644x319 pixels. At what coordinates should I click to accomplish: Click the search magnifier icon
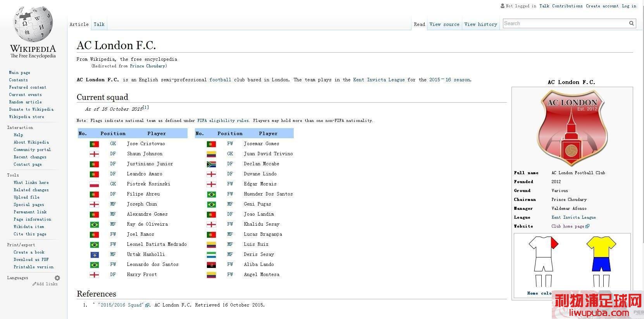tap(631, 24)
